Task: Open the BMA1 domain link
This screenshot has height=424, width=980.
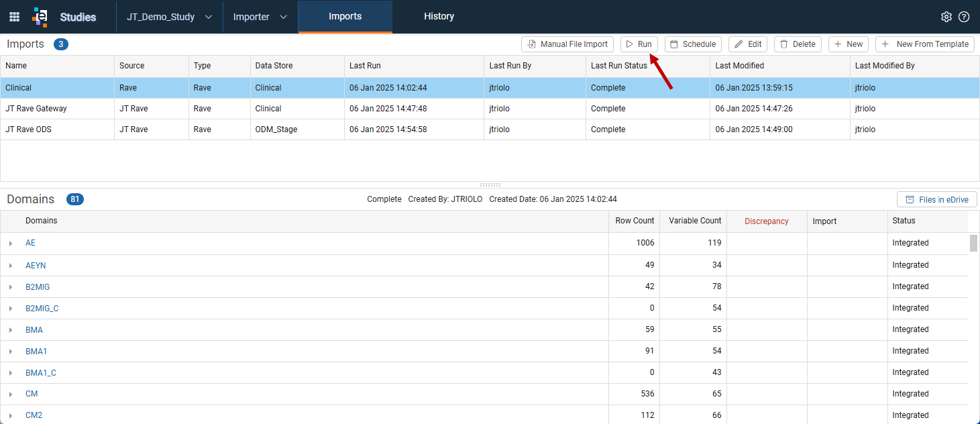Action: 36,352
